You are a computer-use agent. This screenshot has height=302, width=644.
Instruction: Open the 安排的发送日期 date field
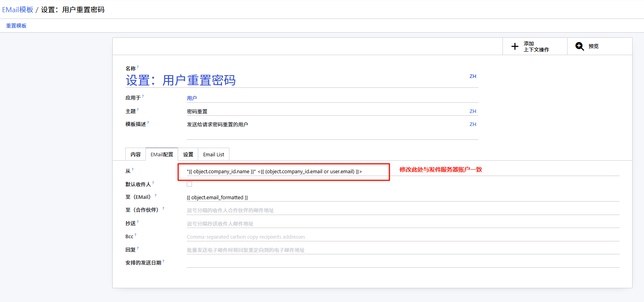pyautogui.click(x=402, y=263)
